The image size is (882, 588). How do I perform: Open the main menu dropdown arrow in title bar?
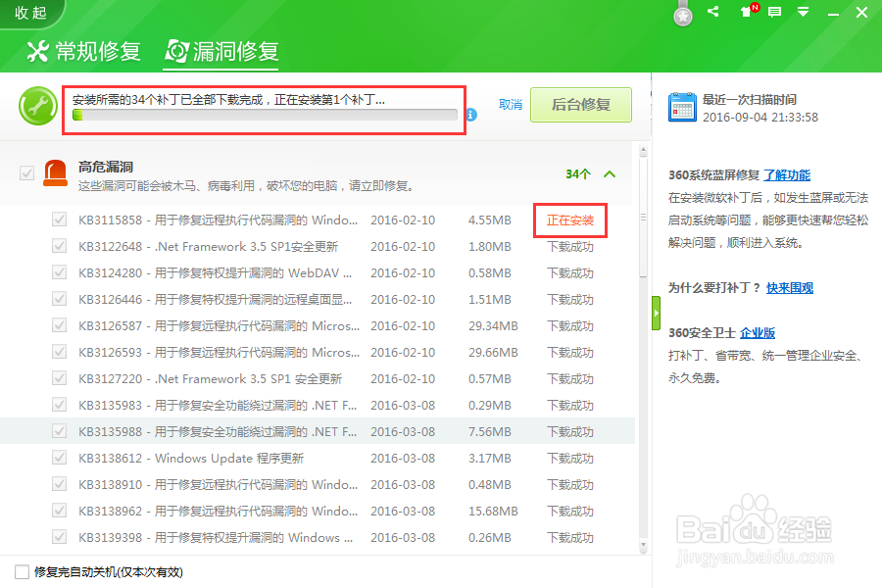(x=803, y=13)
